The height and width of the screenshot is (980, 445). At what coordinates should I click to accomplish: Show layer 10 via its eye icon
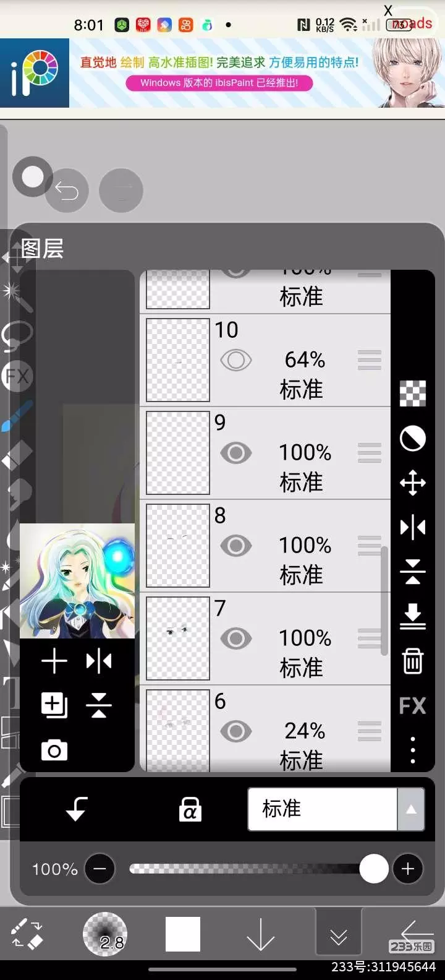236,360
